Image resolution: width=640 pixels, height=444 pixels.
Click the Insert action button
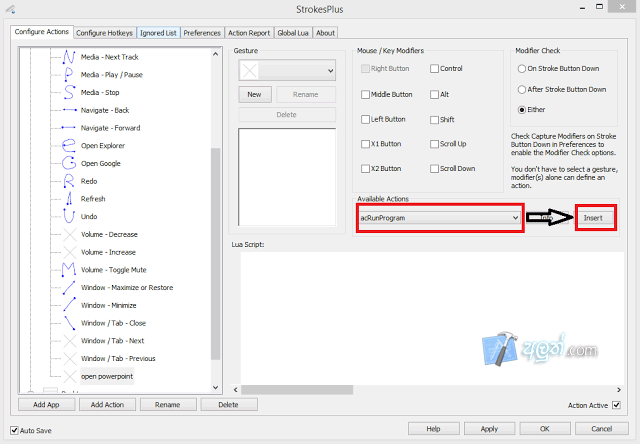point(593,218)
